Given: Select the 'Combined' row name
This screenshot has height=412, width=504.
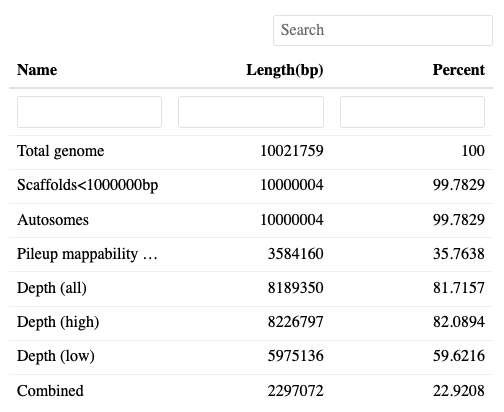Looking at the screenshot, I should 50,391.
